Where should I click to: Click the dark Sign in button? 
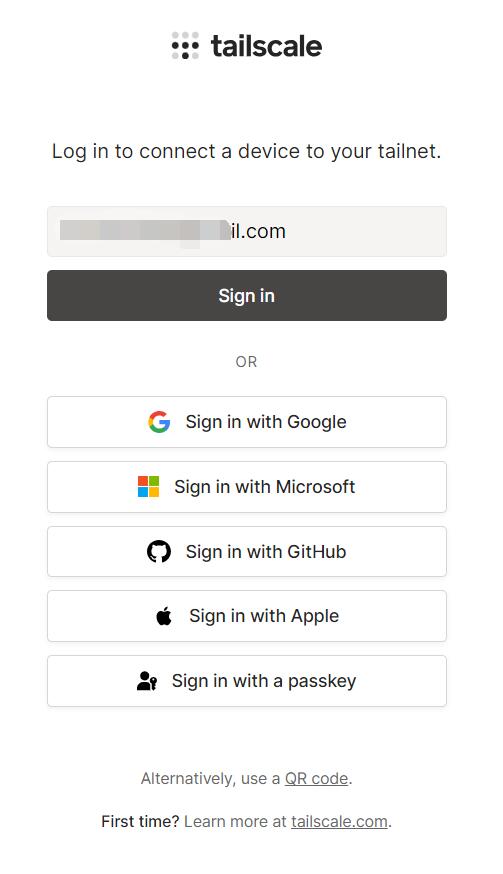coord(246,295)
